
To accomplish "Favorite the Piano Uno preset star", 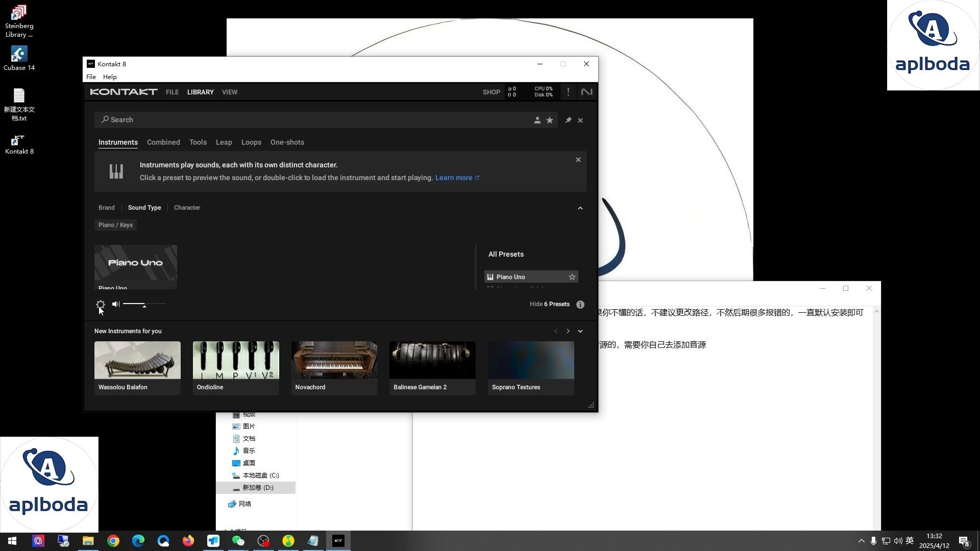I will tap(572, 277).
